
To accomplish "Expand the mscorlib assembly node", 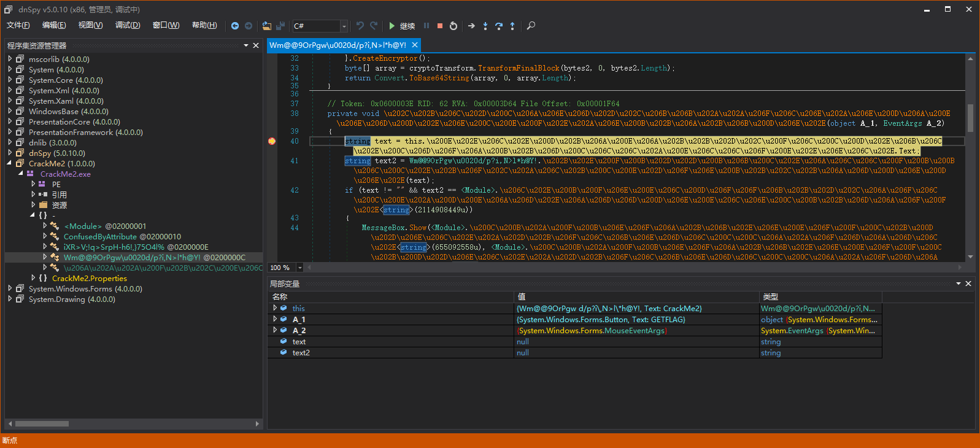I will pos(10,59).
